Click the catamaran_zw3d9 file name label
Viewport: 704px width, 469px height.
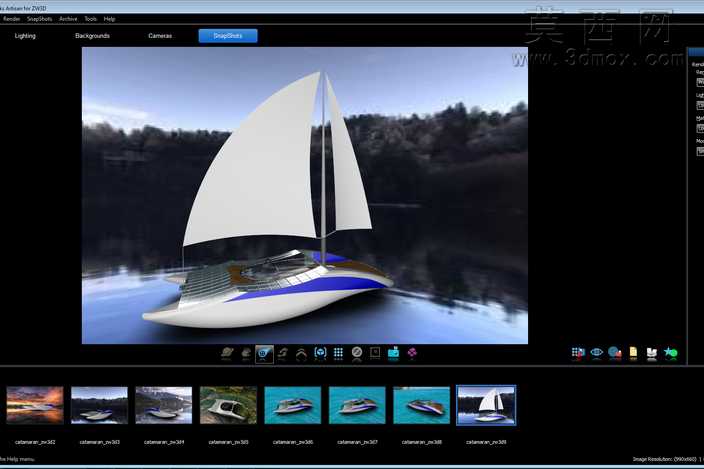click(x=486, y=442)
